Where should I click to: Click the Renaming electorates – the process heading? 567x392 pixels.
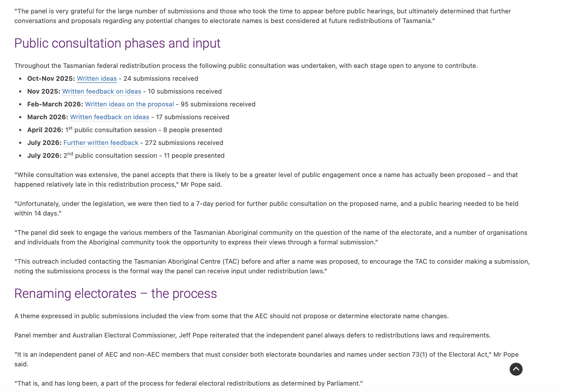(x=116, y=294)
